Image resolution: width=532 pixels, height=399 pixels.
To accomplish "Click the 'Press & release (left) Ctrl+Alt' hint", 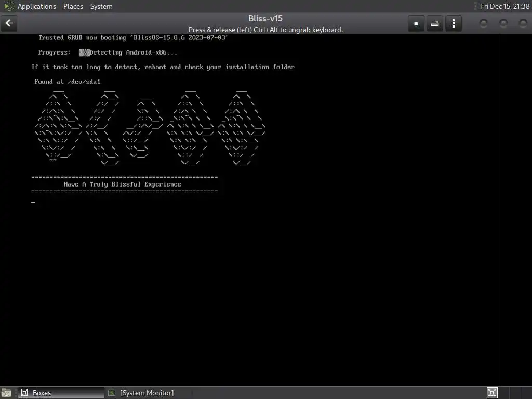I will tap(265, 30).
